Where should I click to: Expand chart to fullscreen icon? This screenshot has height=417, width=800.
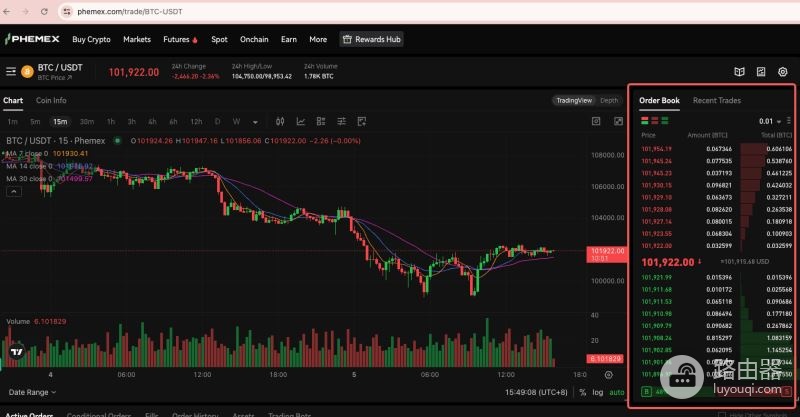point(618,121)
